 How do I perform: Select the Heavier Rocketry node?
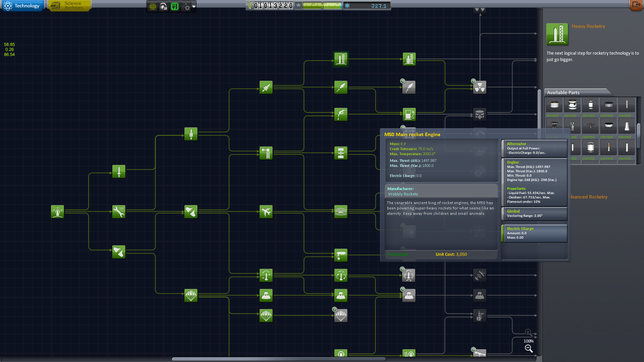409,59
